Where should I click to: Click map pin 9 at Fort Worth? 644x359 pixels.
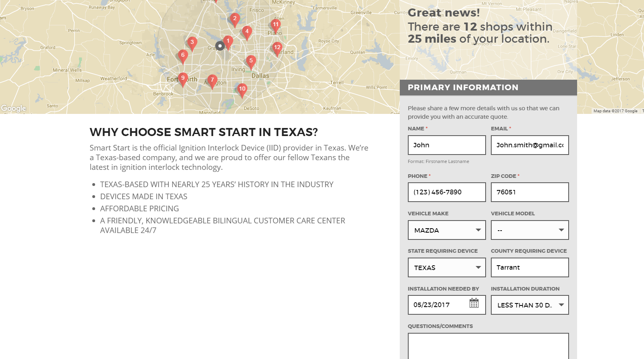click(183, 78)
